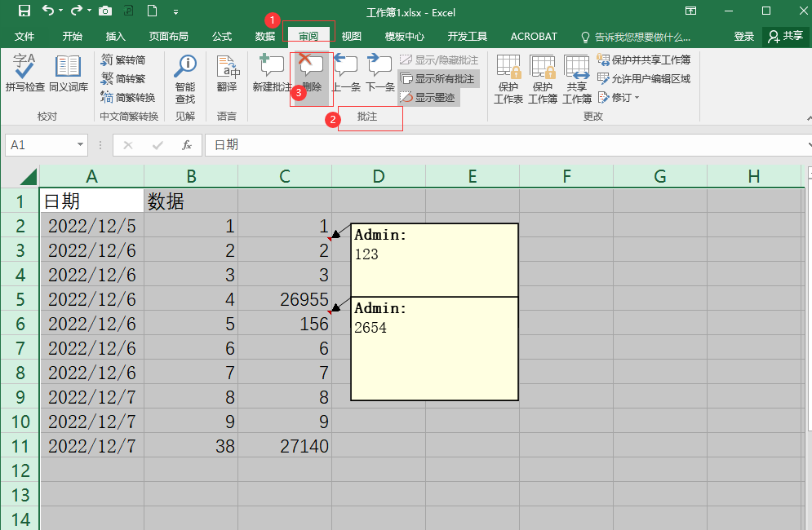The image size is (812, 530).
Task: Convert text with 简转繁
Action: pos(123,78)
